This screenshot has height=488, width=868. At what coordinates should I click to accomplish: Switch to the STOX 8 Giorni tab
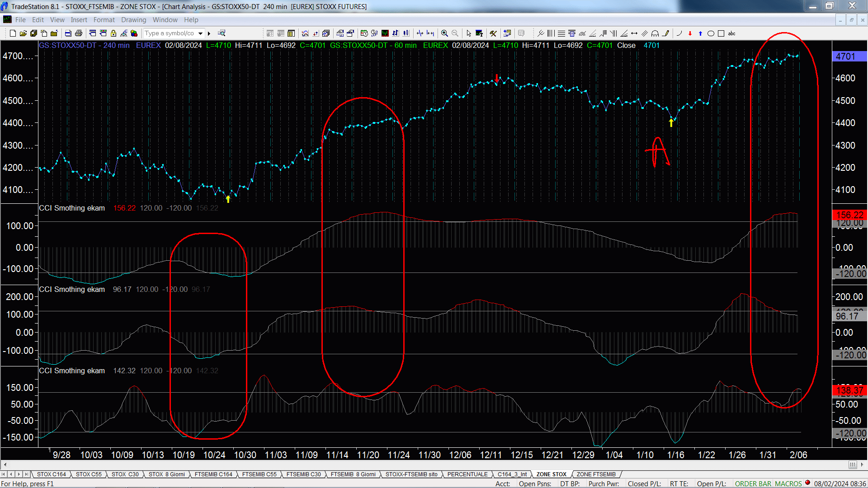click(167, 474)
